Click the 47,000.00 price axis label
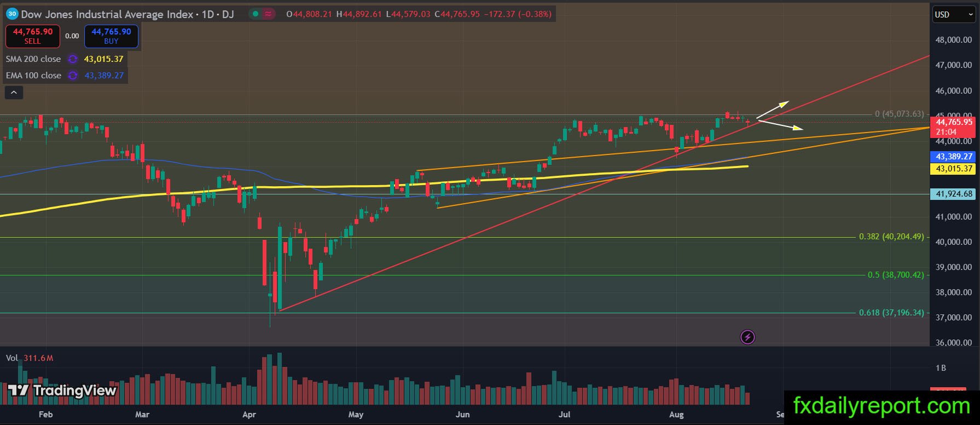The height and width of the screenshot is (425, 980). [954, 65]
